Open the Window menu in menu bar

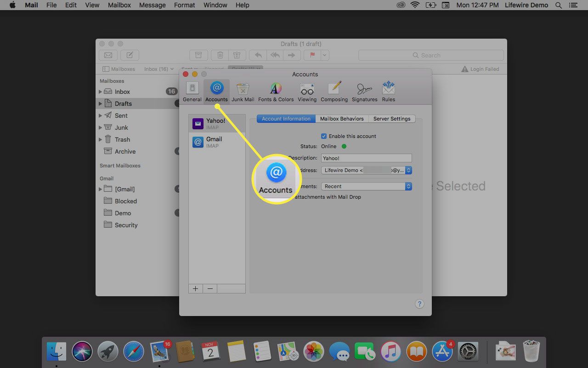(215, 5)
